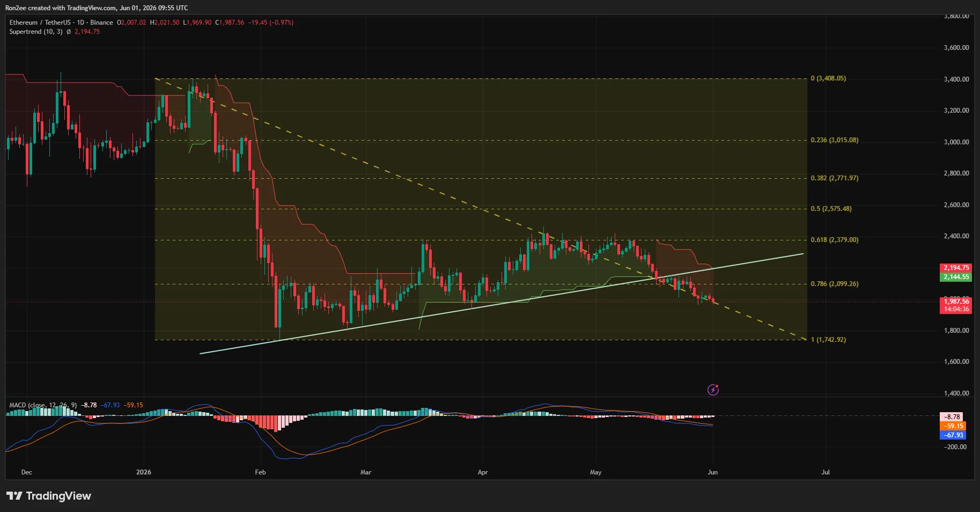Click the red 2,194.75 price axis tag
The height and width of the screenshot is (512, 980).
pos(956,268)
